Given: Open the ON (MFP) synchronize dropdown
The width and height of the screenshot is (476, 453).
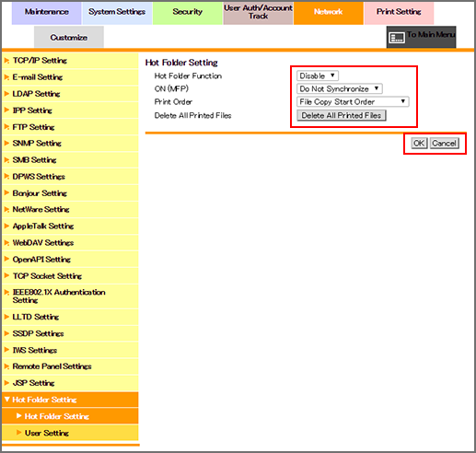Looking at the screenshot, I should pyautogui.click(x=340, y=88).
